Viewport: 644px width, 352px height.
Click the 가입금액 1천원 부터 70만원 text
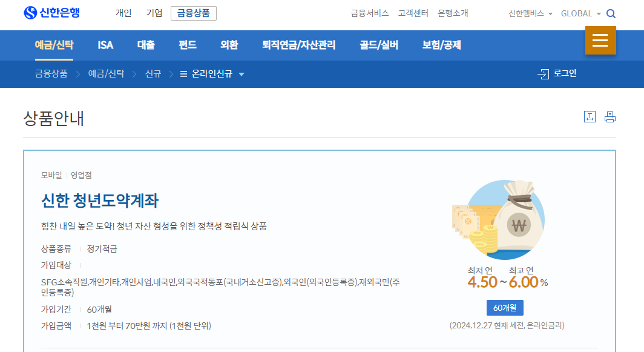[149, 326]
